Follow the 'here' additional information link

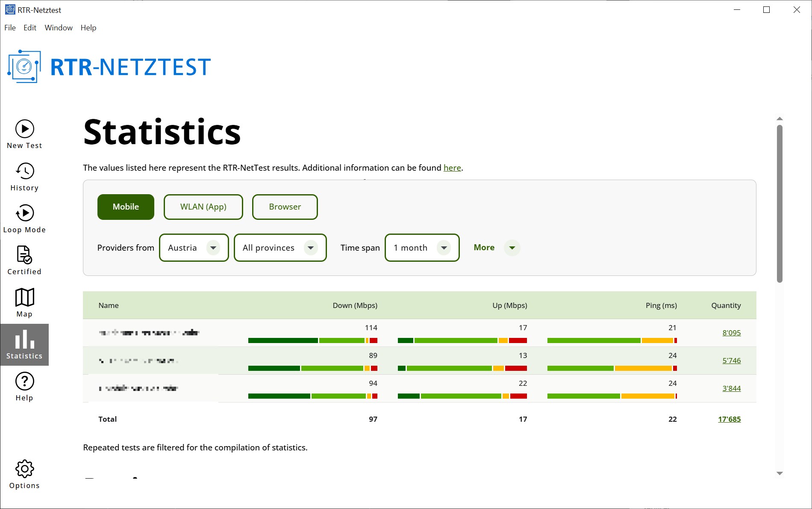452,168
